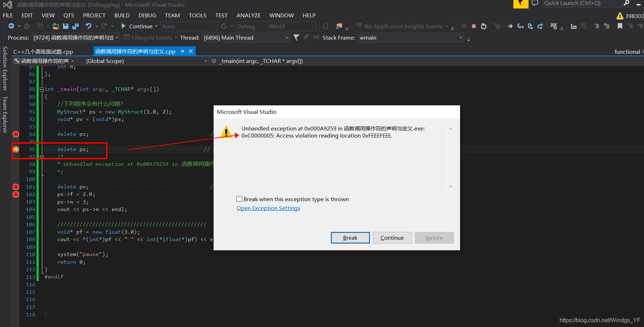Toggle breakpoint on line 101
644x327 pixels.
pyautogui.click(x=16, y=187)
